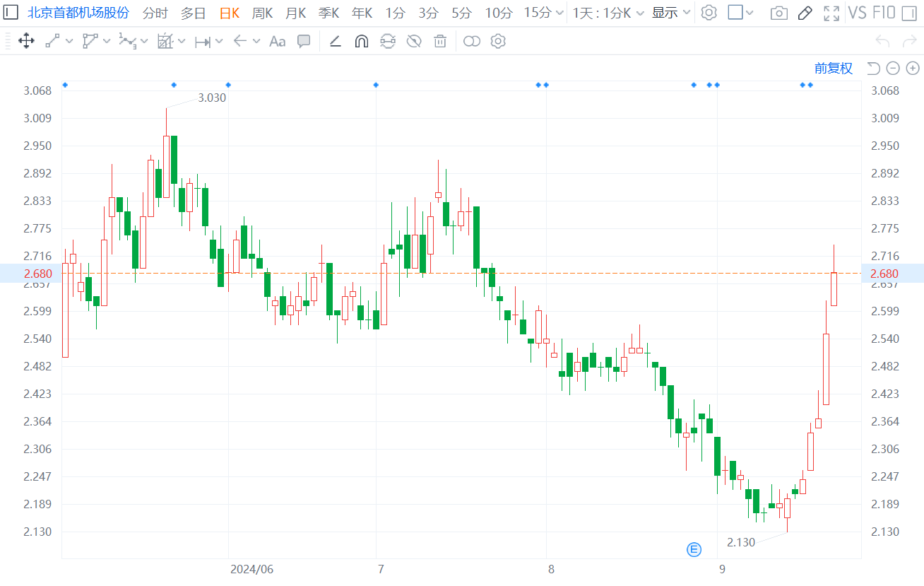Screen dimensions: 924x586
Task: Toggle the overlapping circles overlay icon
Action: click(472, 42)
